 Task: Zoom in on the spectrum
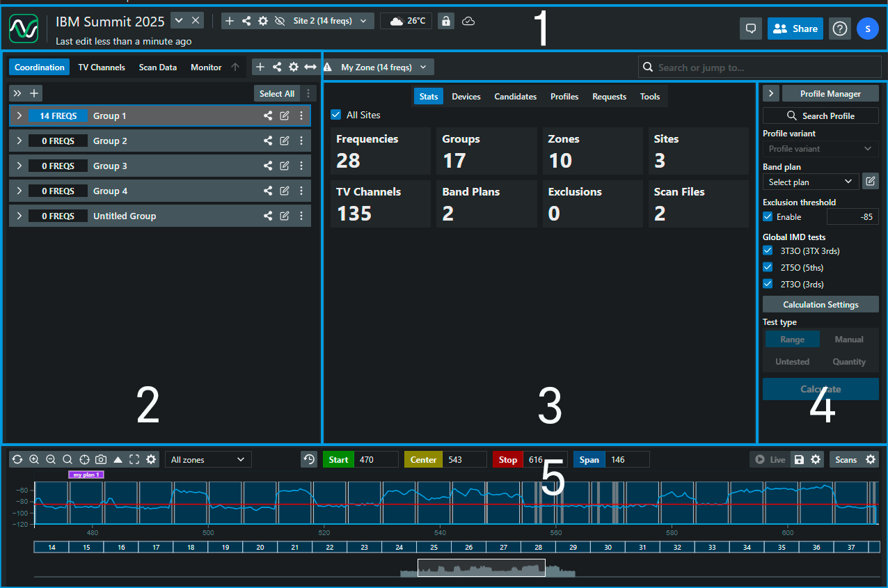pos(34,459)
